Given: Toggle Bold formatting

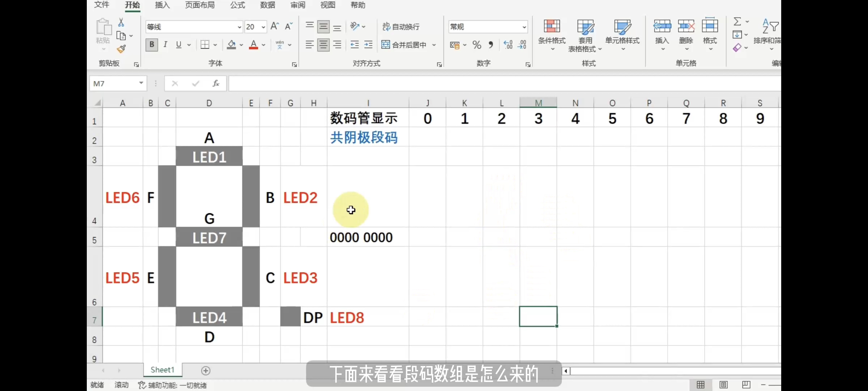Looking at the screenshot, I should coord(152,45).
